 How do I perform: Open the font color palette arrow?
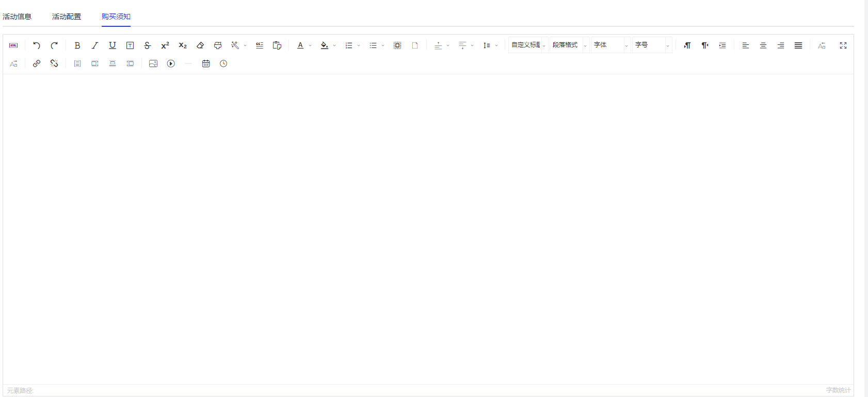pyautogui.click(x=310, y=45)
